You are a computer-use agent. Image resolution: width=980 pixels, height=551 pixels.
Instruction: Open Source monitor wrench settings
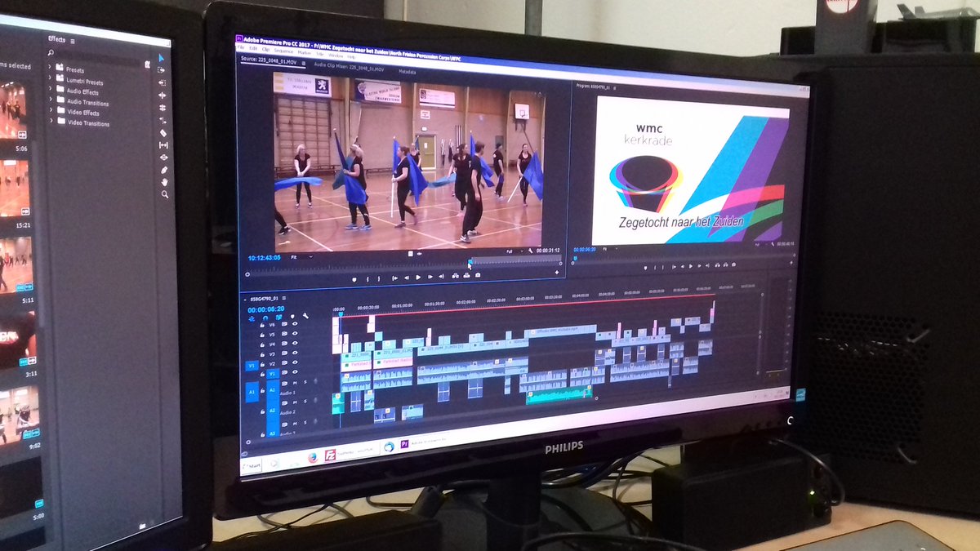point(530,251)
